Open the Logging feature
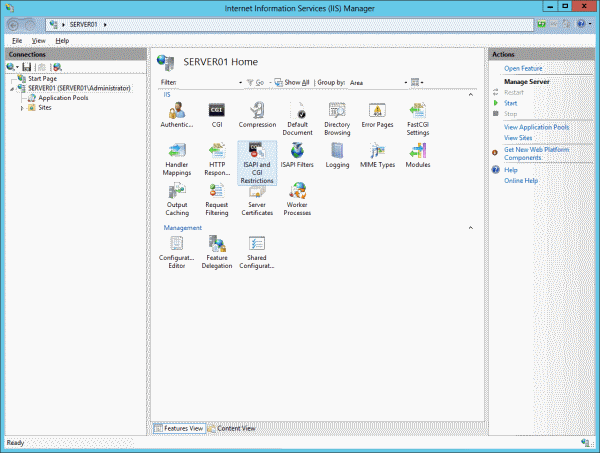The image size is (600, 453). pyautogui.click(x=337, y=155)
